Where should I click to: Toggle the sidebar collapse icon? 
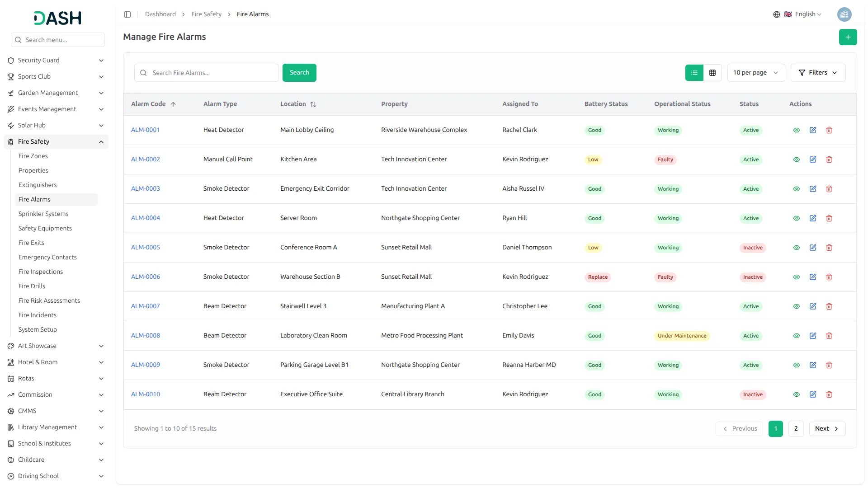pos(127,14)
